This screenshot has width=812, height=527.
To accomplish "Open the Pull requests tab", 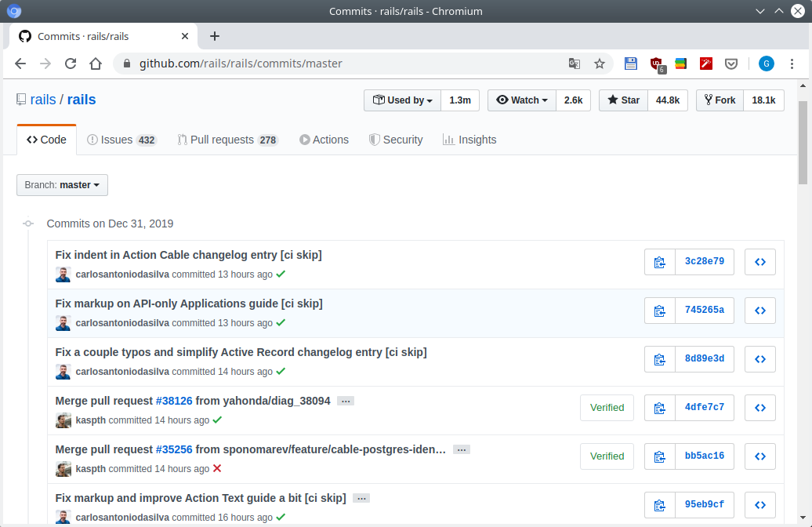I will pyautogui.click(x=228, y=140).
